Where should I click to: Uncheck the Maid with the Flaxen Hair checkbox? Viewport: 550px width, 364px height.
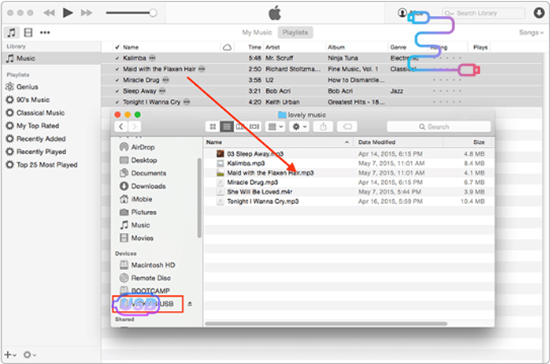[x=117, y=69]
